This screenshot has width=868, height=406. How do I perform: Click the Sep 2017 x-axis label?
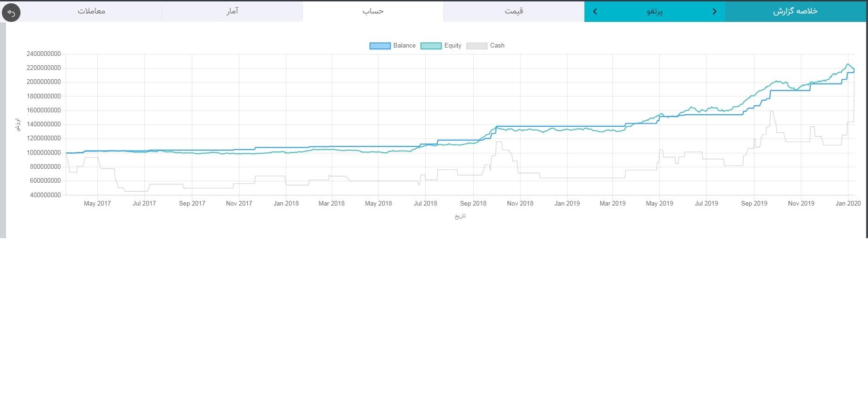192,204
